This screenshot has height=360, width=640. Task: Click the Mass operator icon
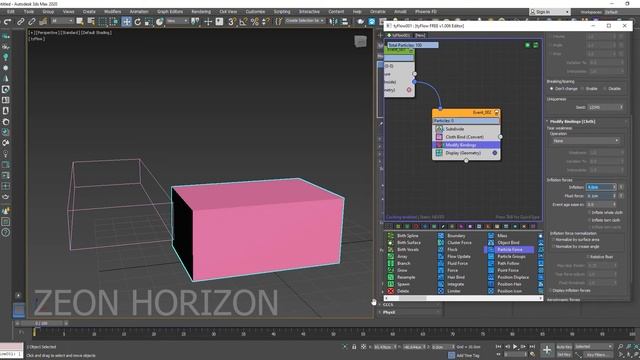[491, 236]
